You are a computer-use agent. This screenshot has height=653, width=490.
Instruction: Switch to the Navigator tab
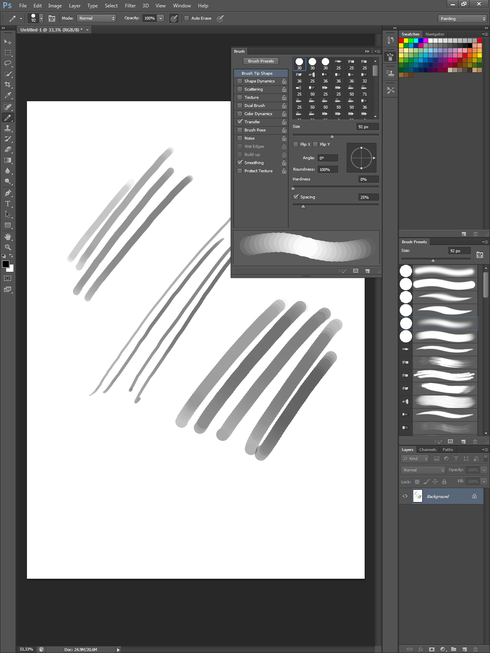pyautogui.click(x=435, y=34)
